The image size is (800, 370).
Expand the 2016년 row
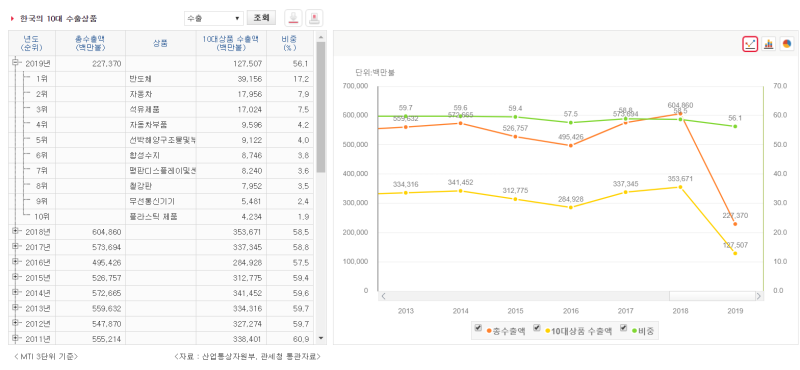pyautogui.click(x=15, y=262)
